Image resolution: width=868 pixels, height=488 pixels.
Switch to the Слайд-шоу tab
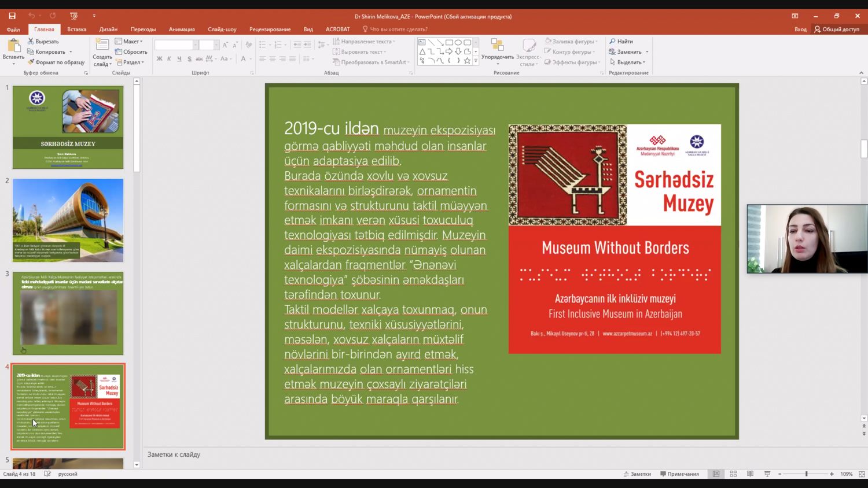[x=222, y=29]
